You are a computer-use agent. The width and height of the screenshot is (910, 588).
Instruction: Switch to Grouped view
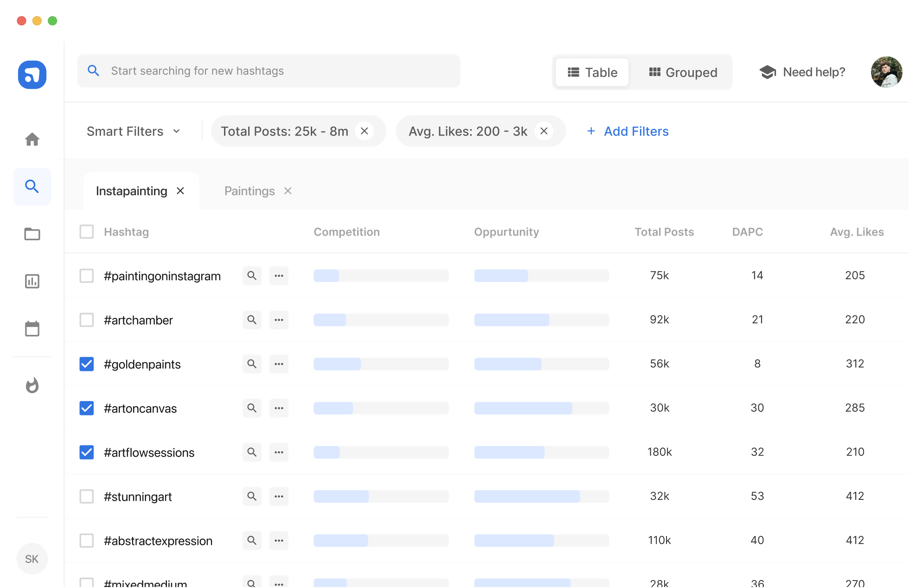(x=683, y=72)
